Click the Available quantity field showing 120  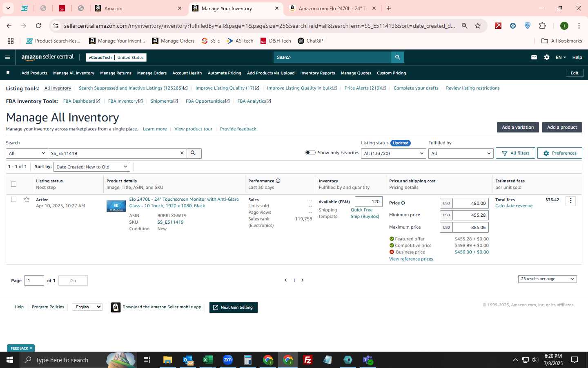[369, 202]
